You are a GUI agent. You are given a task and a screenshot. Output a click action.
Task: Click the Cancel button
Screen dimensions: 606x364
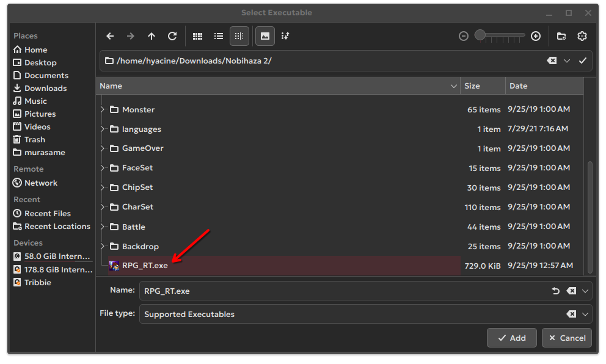click(566, 338)
